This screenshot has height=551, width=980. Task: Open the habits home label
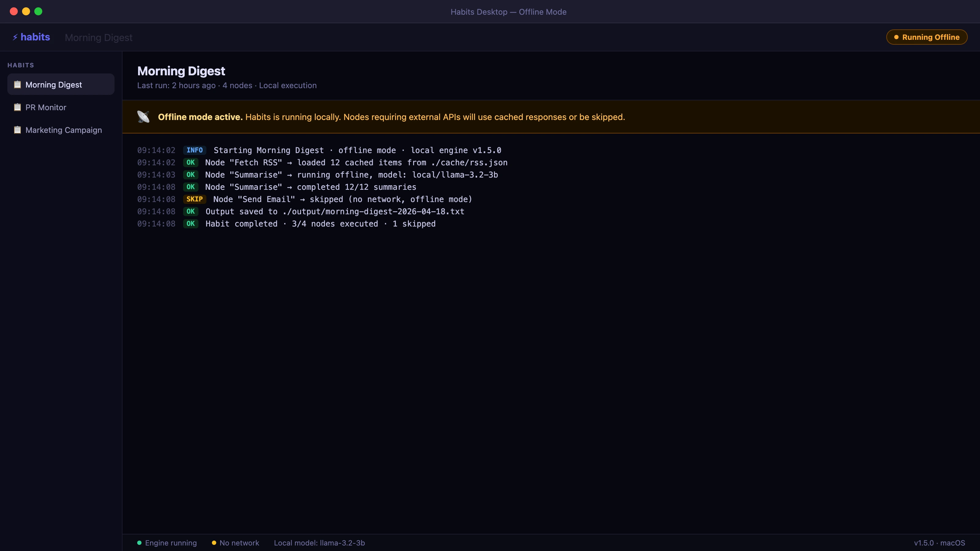[x=35, y=37]
